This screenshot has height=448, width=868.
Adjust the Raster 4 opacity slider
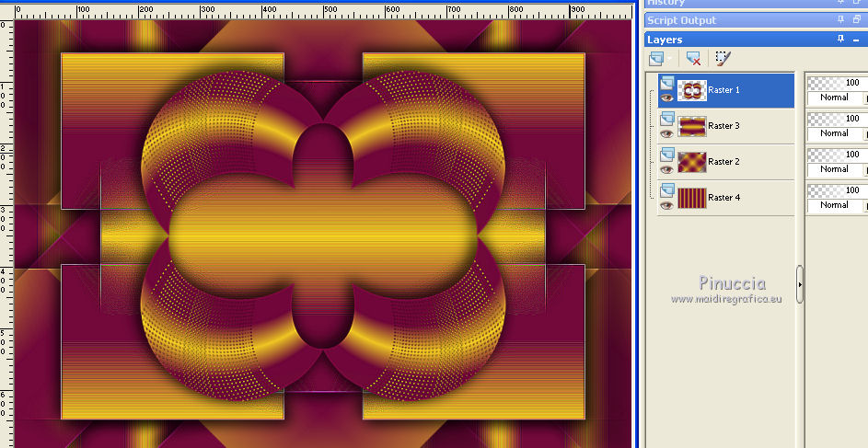(837, 190)
